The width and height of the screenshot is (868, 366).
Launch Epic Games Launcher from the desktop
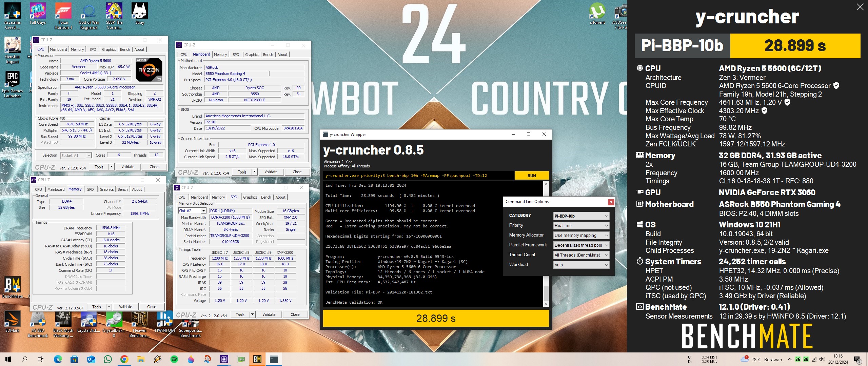[x=12, y=84]
